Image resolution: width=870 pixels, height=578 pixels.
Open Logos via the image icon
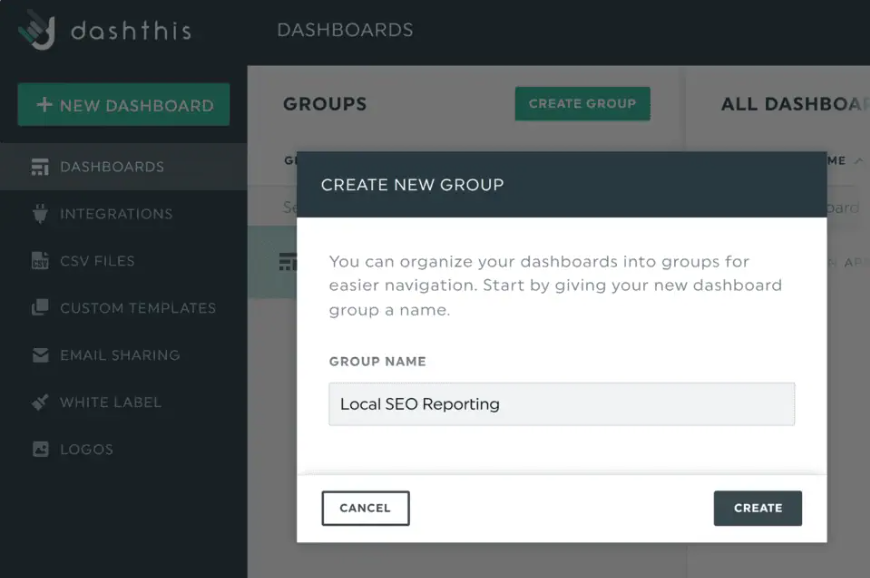pyautogui.click(x=40, y=449)
